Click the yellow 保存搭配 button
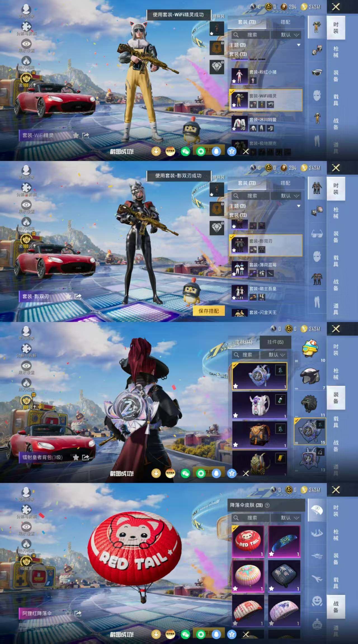The height and width of the screenshot is (644, 358). coord(209,311)
